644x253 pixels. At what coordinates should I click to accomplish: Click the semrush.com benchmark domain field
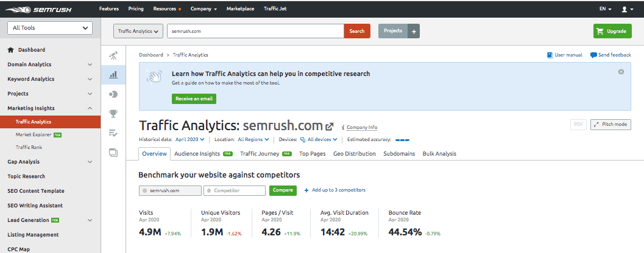[170, 191]
